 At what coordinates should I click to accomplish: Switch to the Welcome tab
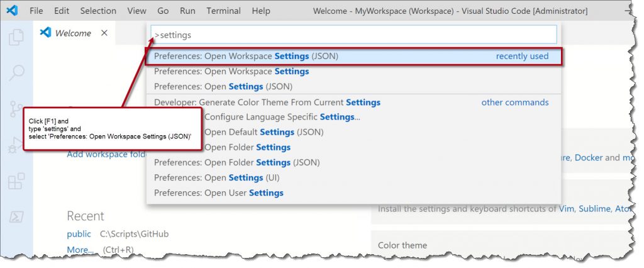[73, 33]
